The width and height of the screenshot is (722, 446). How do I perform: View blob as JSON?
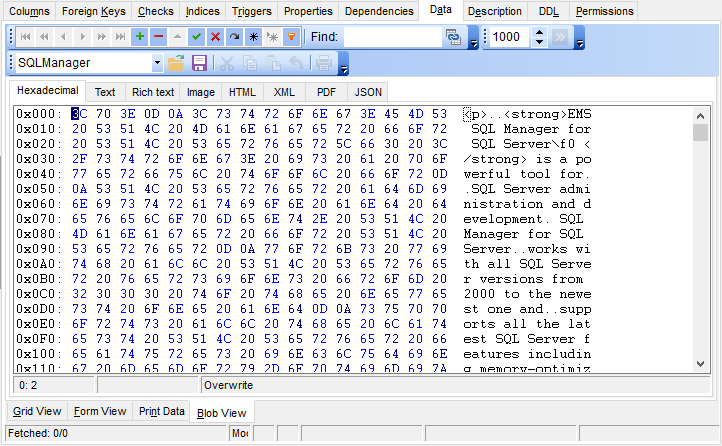[x=368, y=92]
